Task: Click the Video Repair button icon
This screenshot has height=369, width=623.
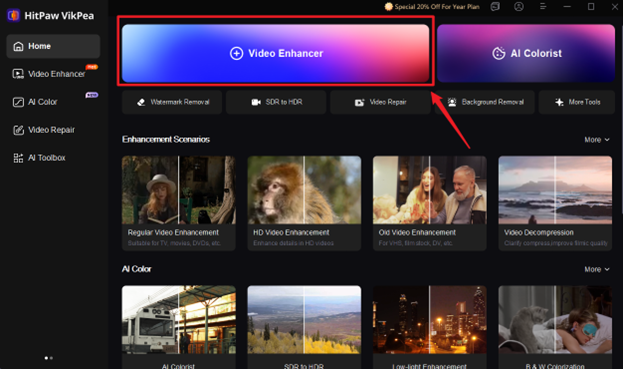Action: (360, 102)
